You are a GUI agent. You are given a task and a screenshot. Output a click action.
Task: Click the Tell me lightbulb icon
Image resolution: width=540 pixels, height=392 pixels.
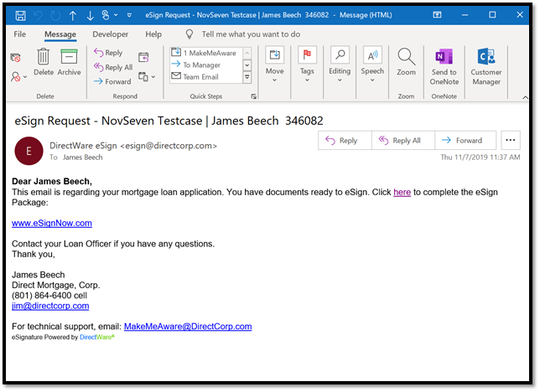[189, 34]
